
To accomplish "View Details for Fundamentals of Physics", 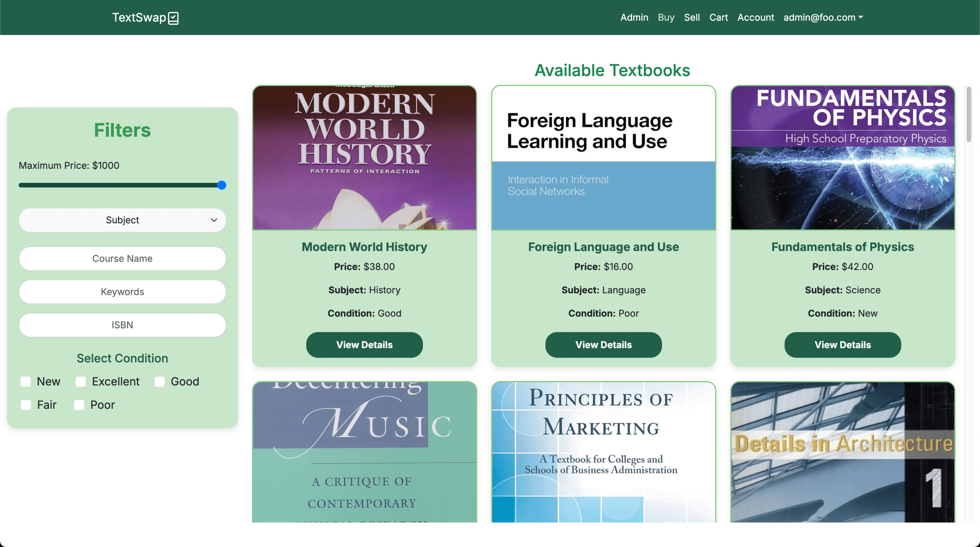I will click(x=842, y=345).
